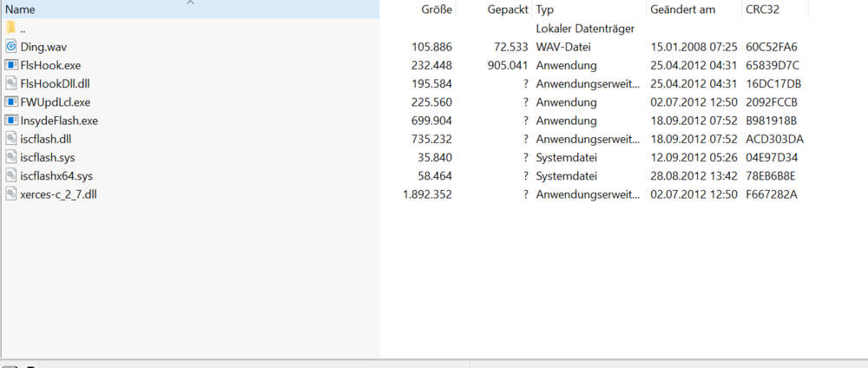Open the parent folder ".." icon

tap(10, 28)
